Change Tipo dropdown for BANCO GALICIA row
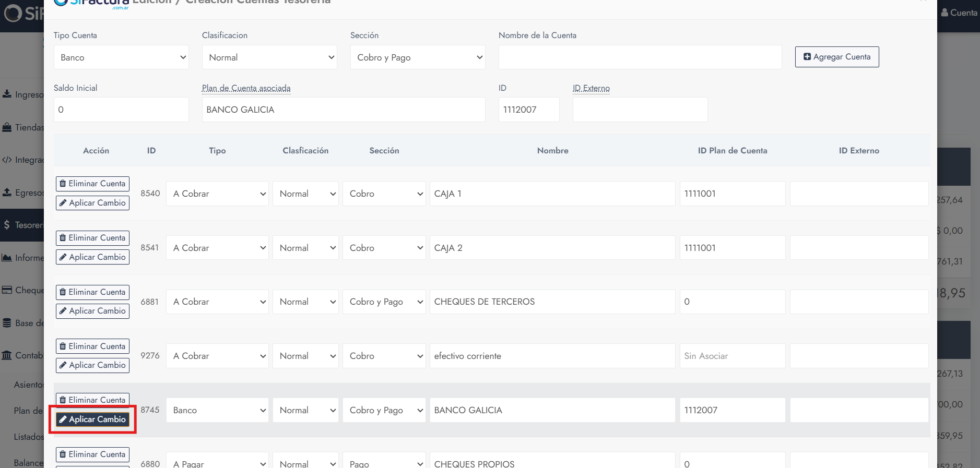Image resolution: width=980 pixels, height=468 pixels. (x=217, y=410)
